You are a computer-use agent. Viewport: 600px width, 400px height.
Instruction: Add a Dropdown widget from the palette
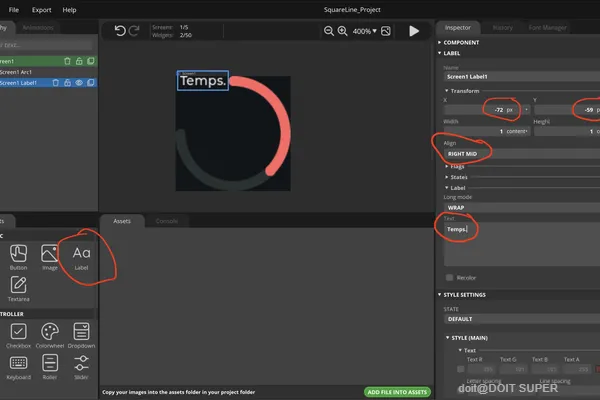81,336
